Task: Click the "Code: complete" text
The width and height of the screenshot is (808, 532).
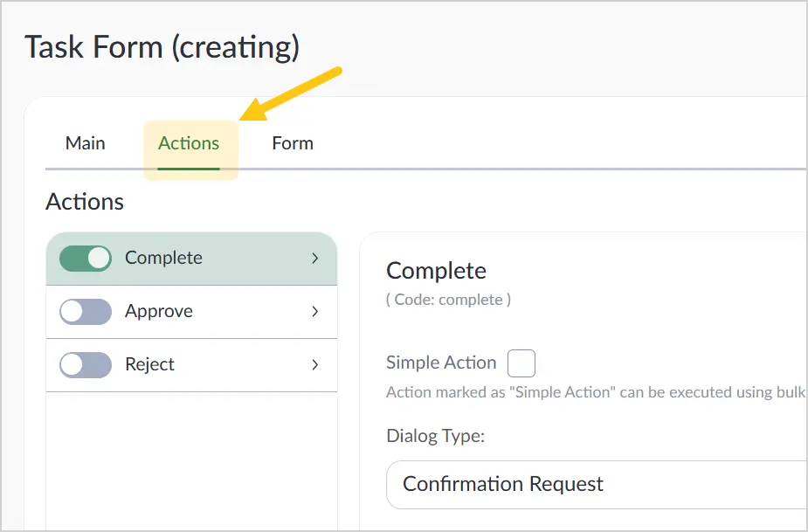Action: pyautogui.click(x=448, y=300)
